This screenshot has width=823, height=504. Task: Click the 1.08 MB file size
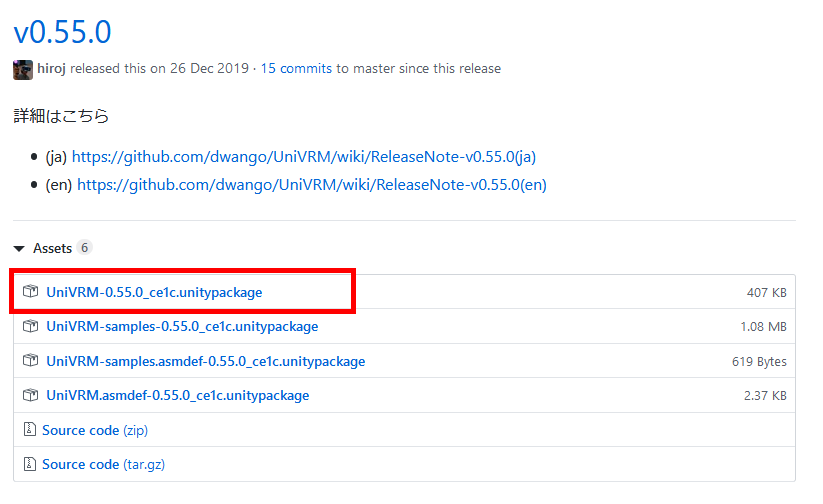pyautogui.click(x=763, y=327)
